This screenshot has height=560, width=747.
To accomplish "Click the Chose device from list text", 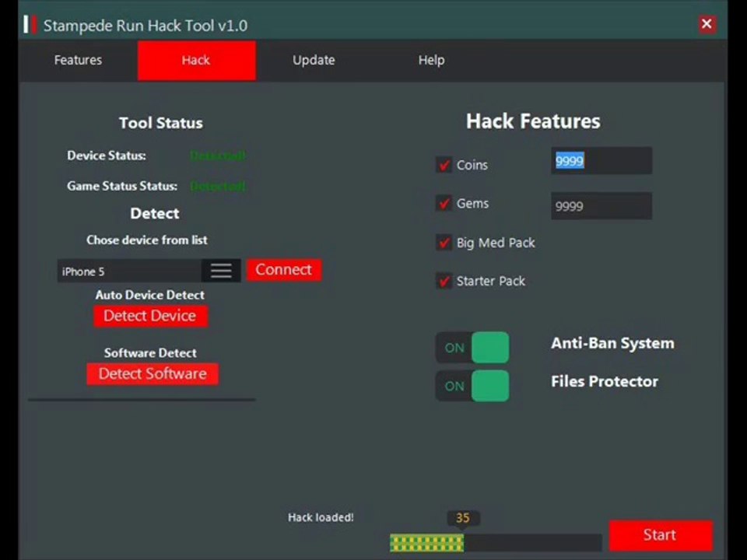I will coord(147,240).
